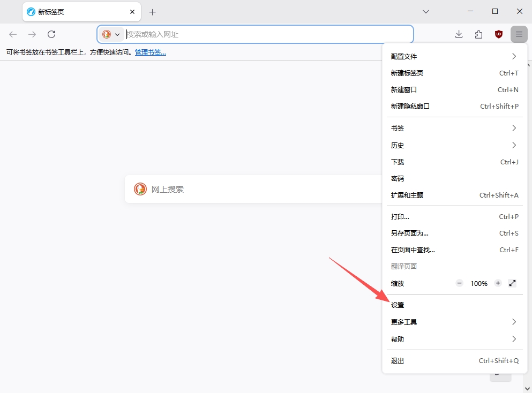Click the 网上搜索 search box

254,189
